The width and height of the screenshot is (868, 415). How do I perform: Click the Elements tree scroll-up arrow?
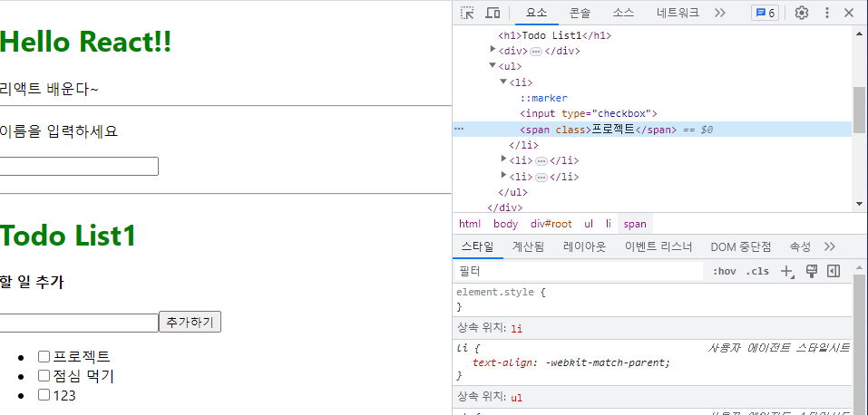859,32
